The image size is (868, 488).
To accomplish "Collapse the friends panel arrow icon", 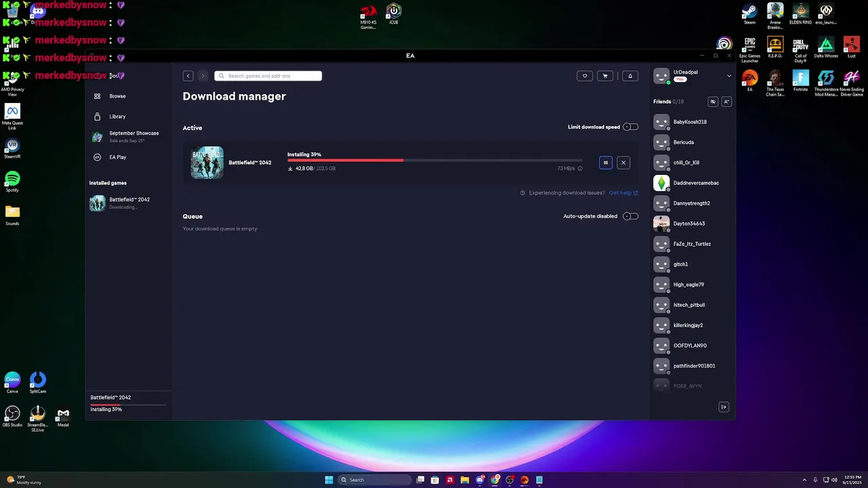I will [724, 407].
